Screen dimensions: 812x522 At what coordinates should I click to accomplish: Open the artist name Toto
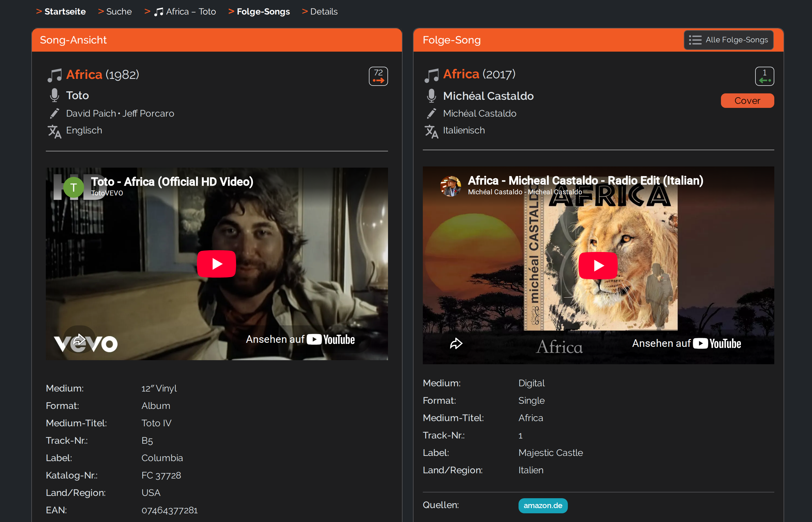click(x=77, y=96)
